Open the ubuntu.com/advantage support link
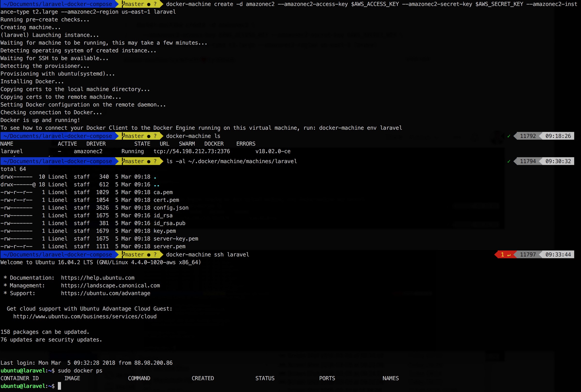581x392 pixels. pyautogui.click(x=106, y=293)
